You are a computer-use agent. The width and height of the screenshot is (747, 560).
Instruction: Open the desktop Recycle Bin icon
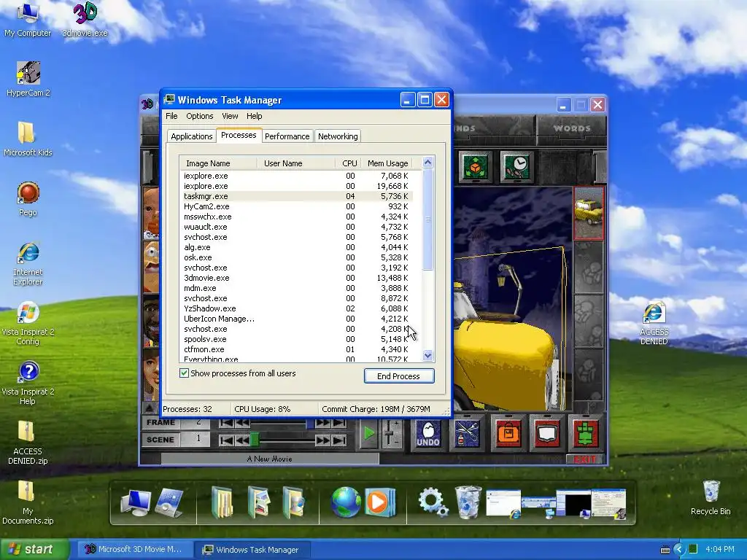click(711, 498)
